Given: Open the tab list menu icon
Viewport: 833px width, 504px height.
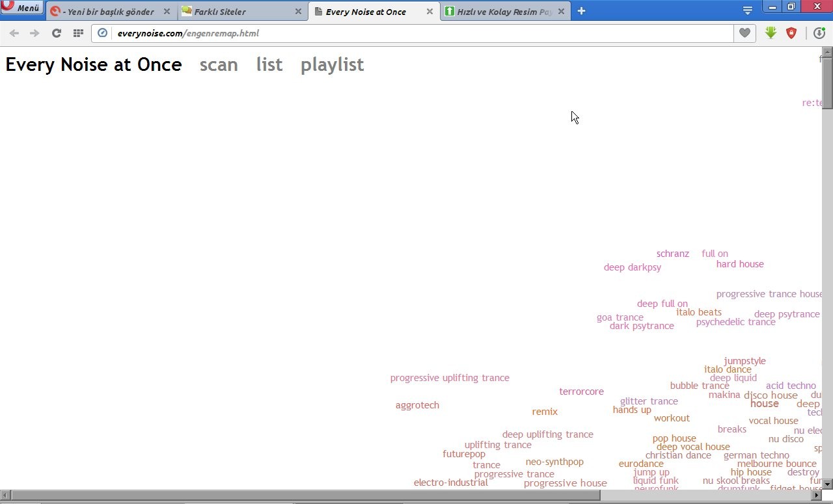Looking at the screenshot, I should 748,10.
